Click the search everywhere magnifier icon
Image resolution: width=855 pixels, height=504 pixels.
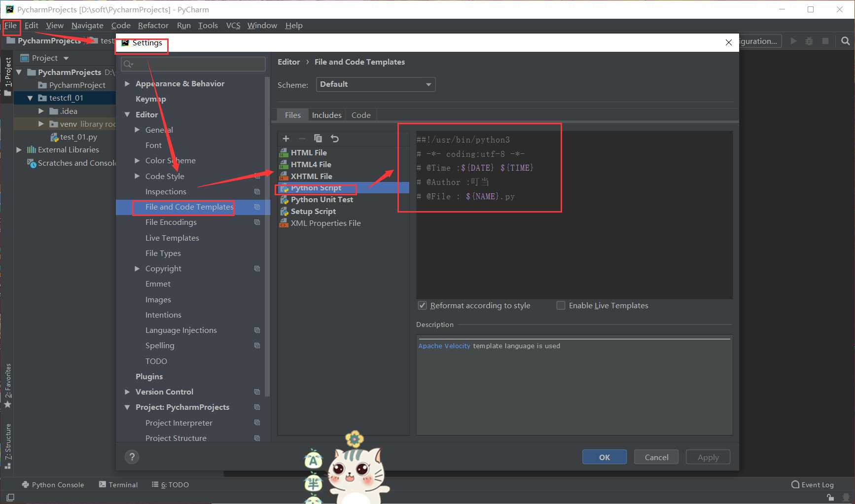(845, 41)
